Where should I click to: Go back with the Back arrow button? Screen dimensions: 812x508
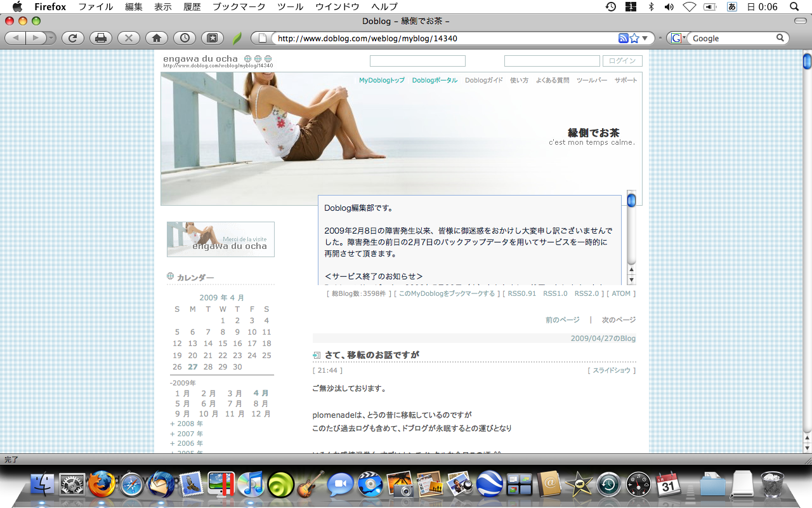(15, 38)
